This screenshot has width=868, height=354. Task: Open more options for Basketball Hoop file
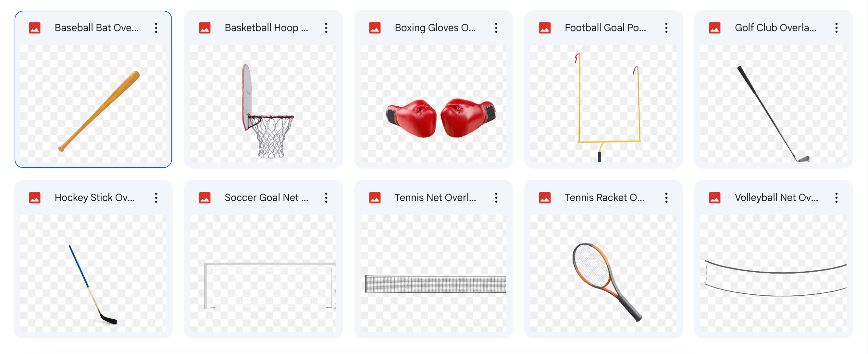[x=326, y=28]
